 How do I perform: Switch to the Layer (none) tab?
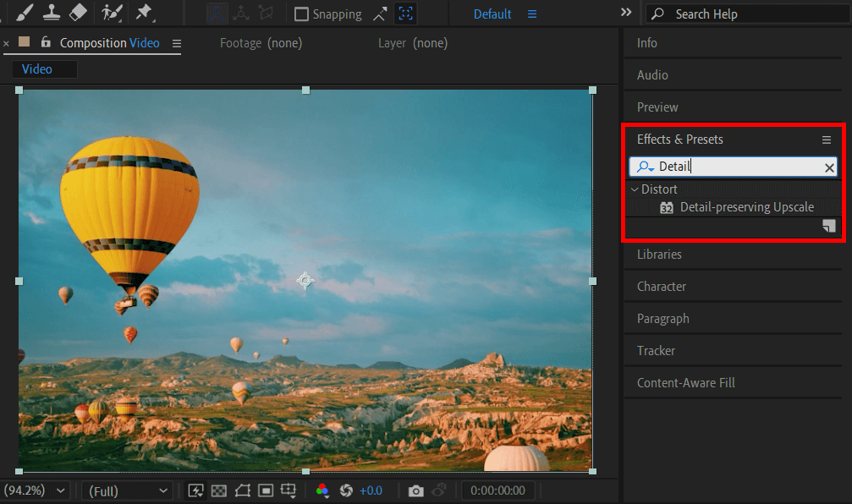413,43
